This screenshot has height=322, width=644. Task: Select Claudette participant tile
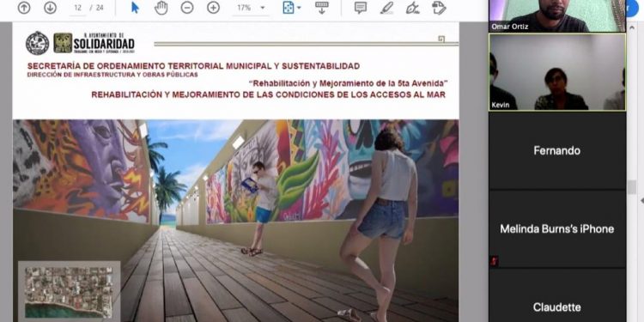tap(557, 295)
